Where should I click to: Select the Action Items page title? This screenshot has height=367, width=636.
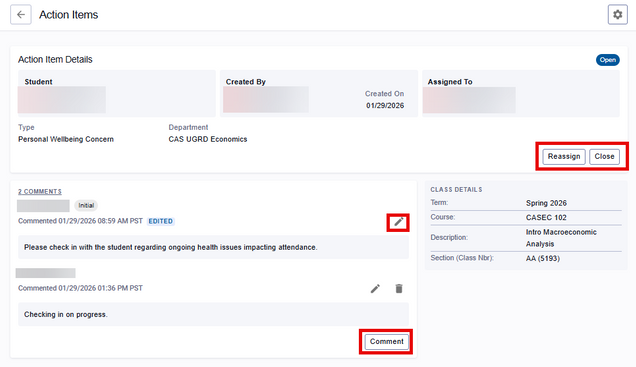click(69, 15)
